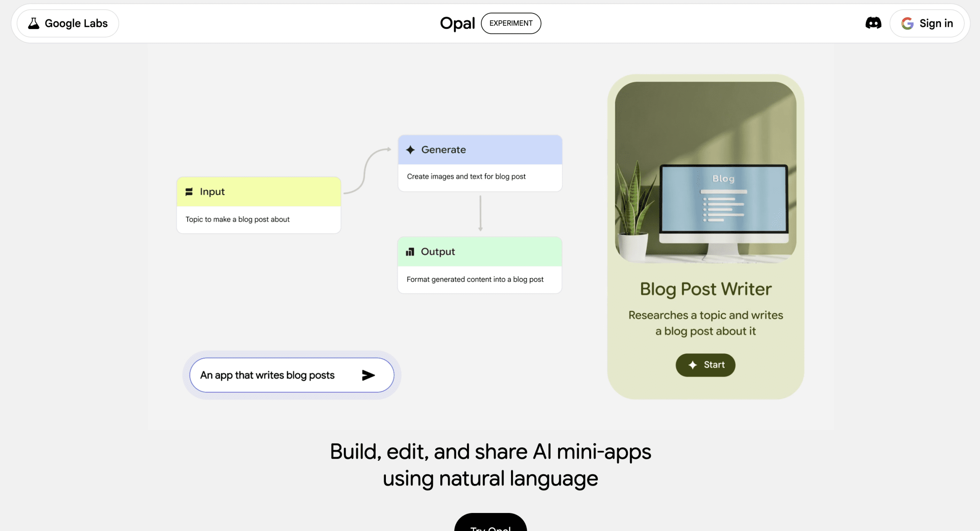Click the Google G icon on Sign in button
Viewport: 980px width, 531px height.
tap(907, 23)
